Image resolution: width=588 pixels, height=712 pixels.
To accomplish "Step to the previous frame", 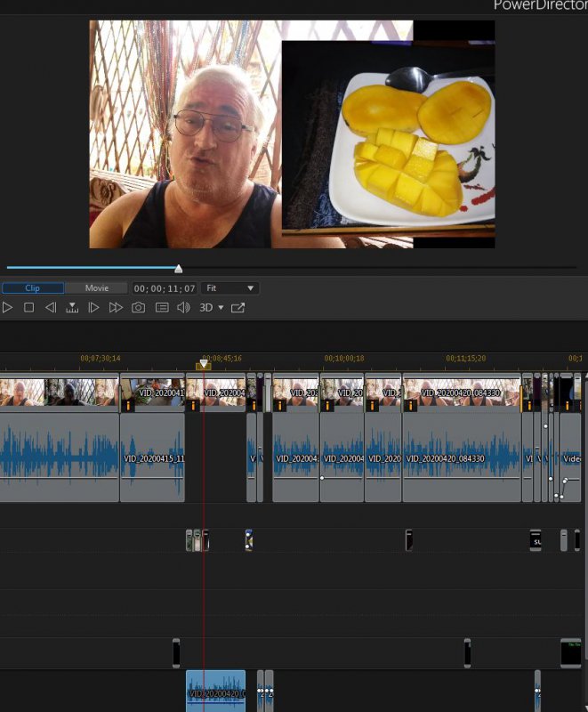I will 51,308.
